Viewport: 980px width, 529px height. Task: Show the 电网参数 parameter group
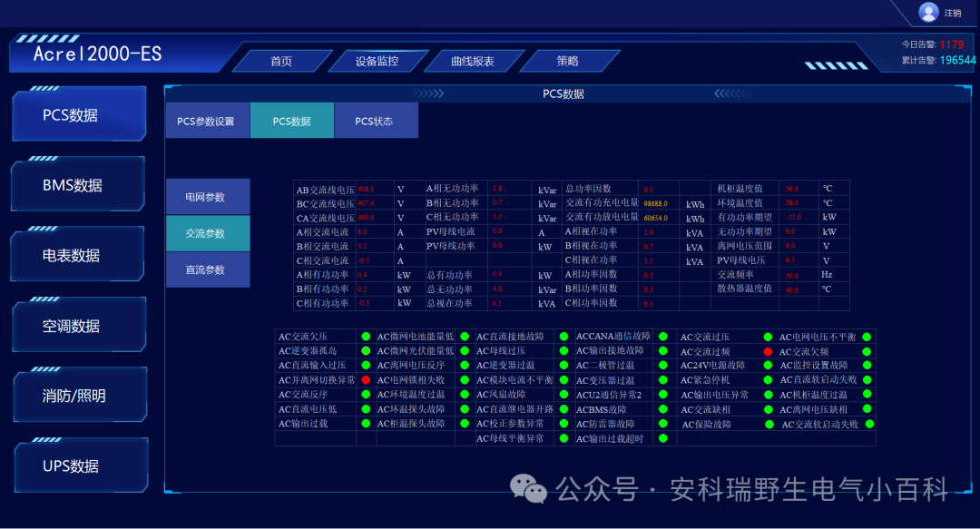click(x=208, y=197)
